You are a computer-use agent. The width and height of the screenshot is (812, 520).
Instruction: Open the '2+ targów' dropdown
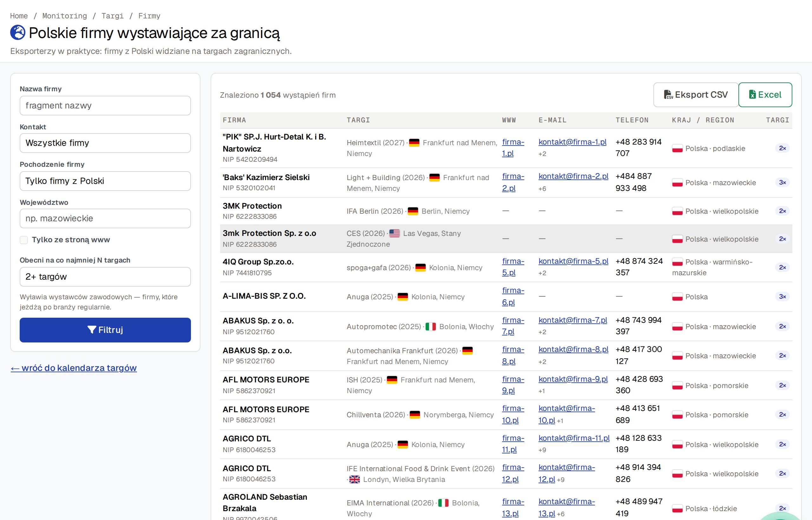(x=105, y=276)
